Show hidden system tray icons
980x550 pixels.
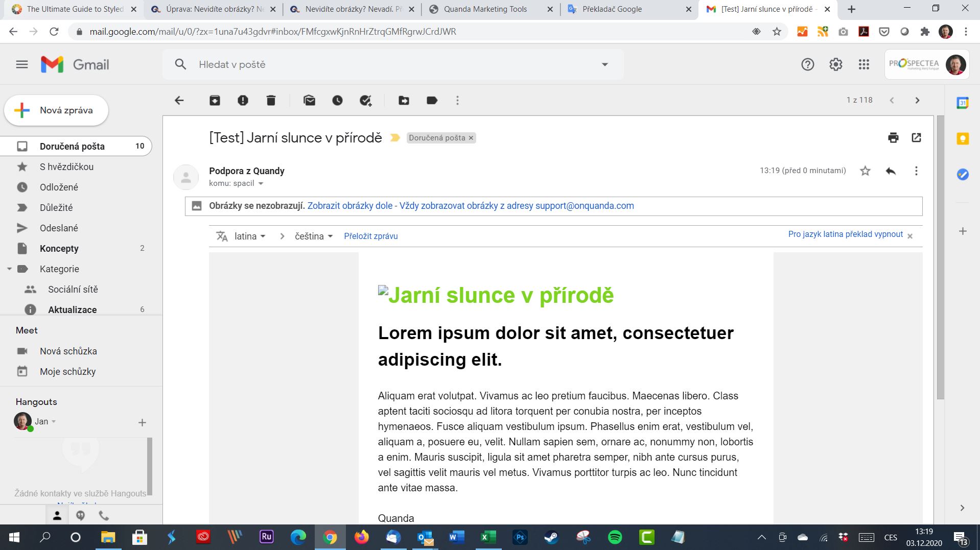click(x=761, y=537)
